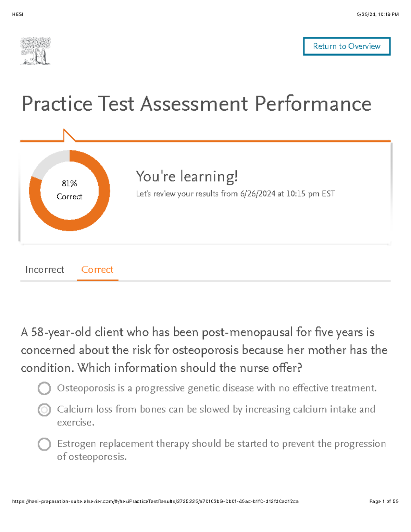Click the "You're learning!" heading
Image resolution: width=411 pixels, height=532 pixels.
click(188, 176)
